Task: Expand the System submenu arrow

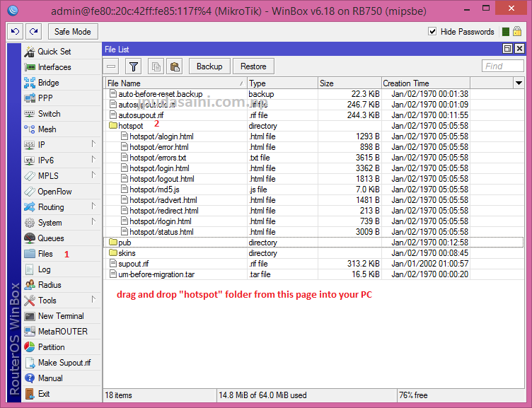Action: [93, 222]
